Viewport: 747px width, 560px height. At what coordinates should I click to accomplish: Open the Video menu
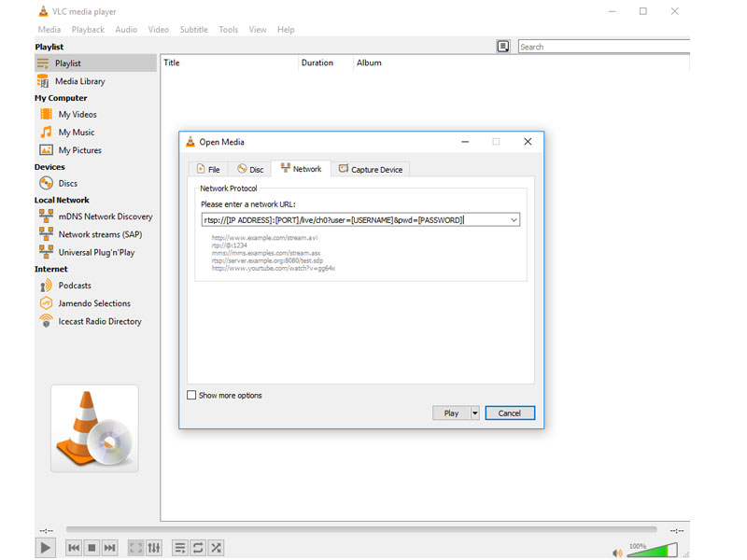[158, 30]
